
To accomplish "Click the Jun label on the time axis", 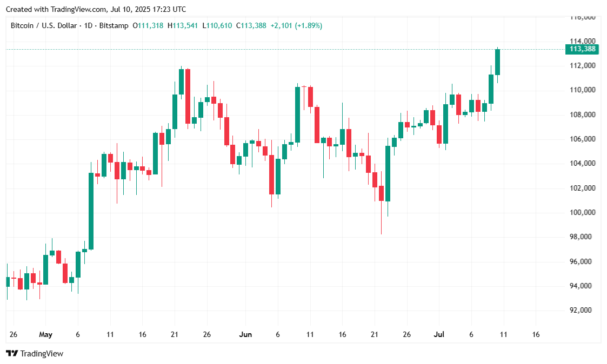I will pyautogui.click(x=245, y=334).
